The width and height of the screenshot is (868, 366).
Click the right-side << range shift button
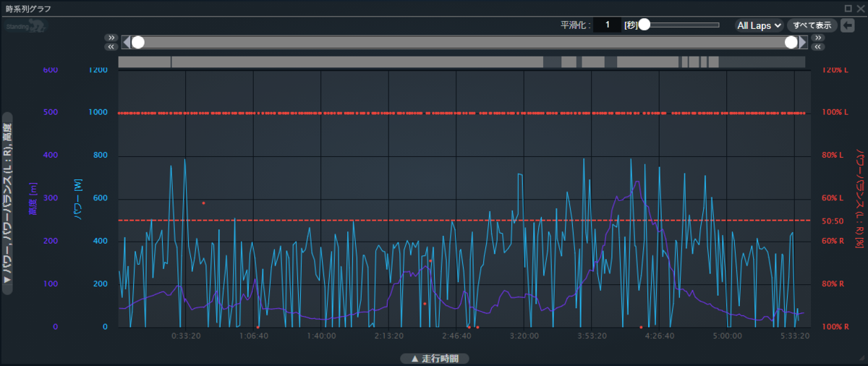(817, 47)
